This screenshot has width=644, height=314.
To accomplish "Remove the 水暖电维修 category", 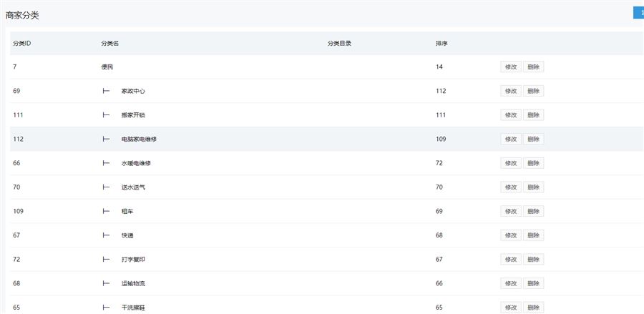I will (533, 163).
